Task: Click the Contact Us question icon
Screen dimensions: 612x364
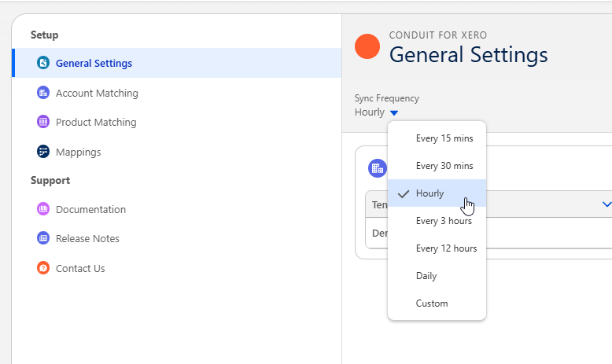Action: (x=43, y=268)
